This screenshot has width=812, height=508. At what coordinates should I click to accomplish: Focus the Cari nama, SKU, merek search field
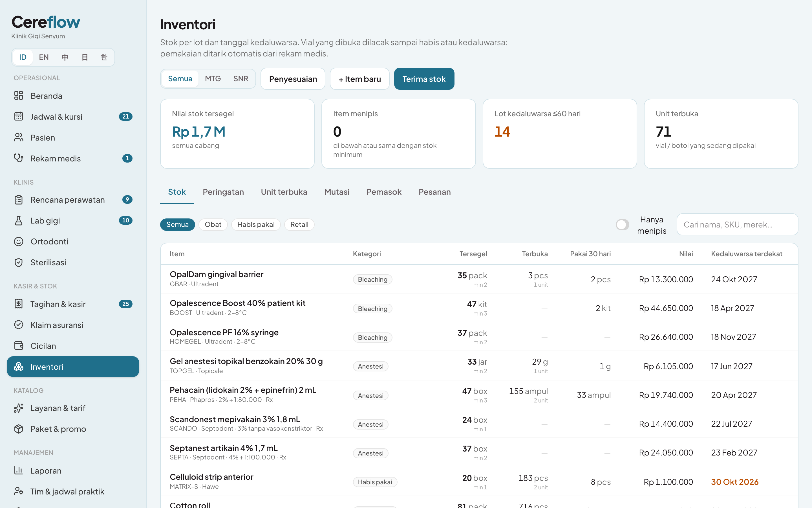click(737, 224)
